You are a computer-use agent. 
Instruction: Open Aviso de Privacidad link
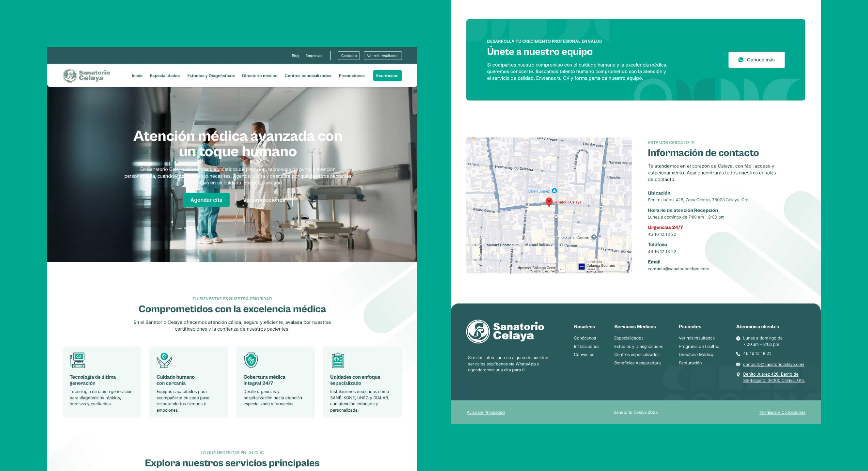coord(485,412)
